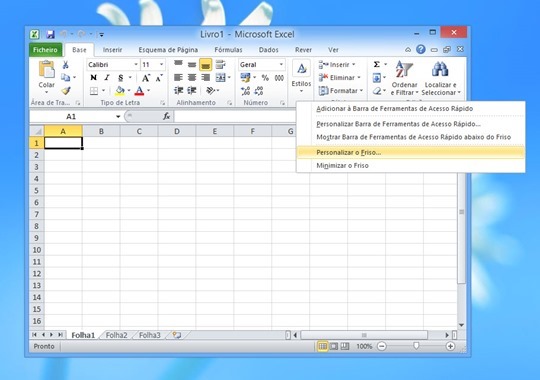This screenshot has width=540, height=380.
Task: Toggle middle vertical alignment
Action: [192, 64]
